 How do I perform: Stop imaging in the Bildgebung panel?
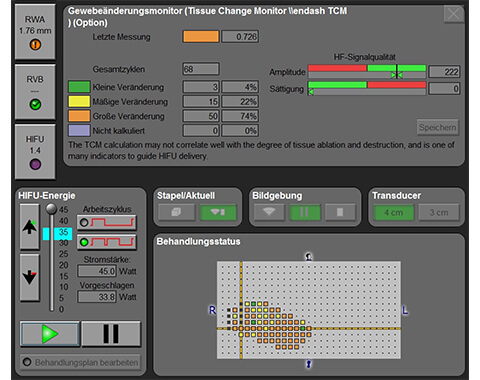tap(340, 212)
